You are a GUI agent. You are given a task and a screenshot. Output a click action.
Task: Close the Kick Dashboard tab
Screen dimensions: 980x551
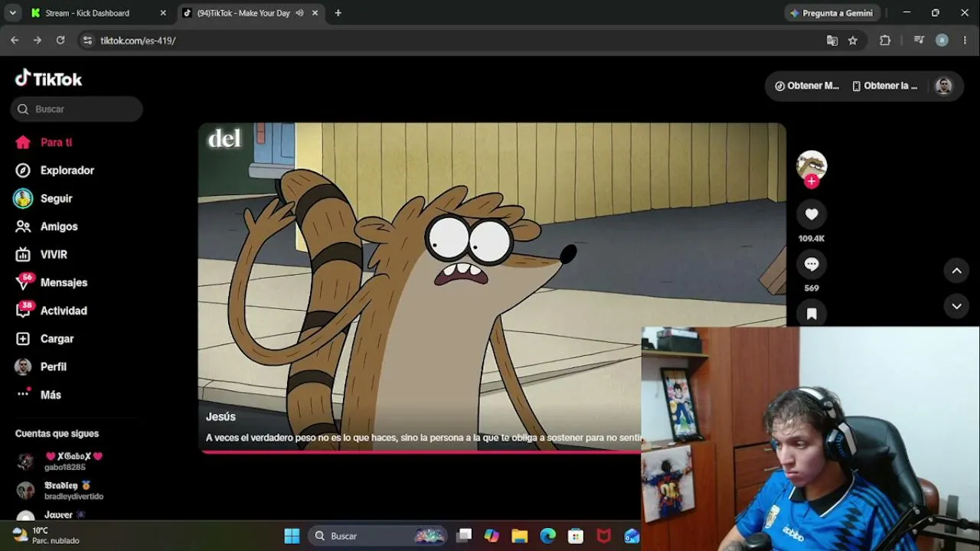pyautogui.click(x=163, y=13)
